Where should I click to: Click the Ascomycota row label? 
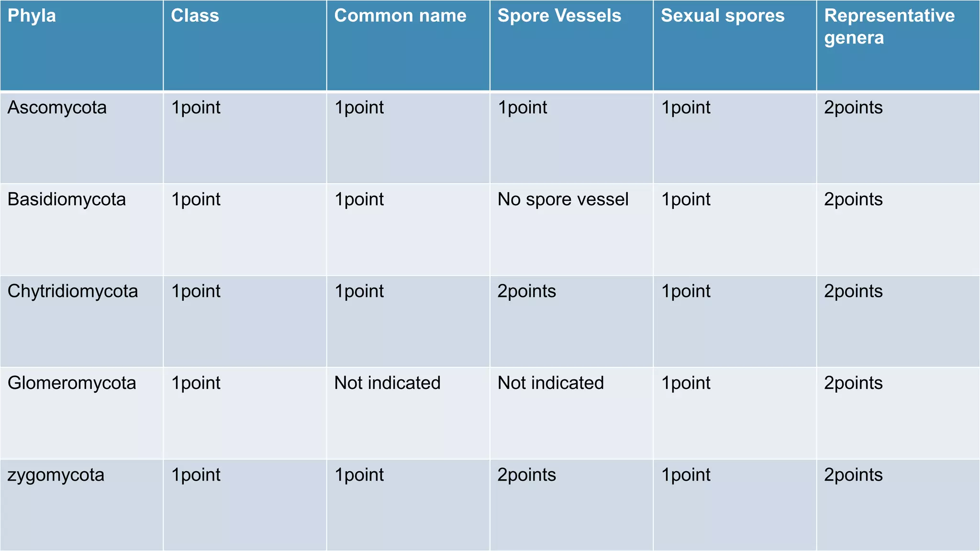tap(57, 108)
